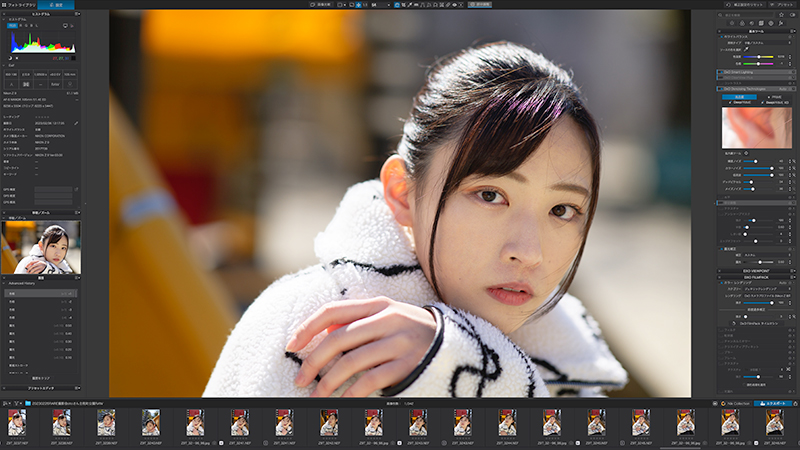Select the L histogram channel
The height and width of the screenshot is (450, 800).
point(37,25)
